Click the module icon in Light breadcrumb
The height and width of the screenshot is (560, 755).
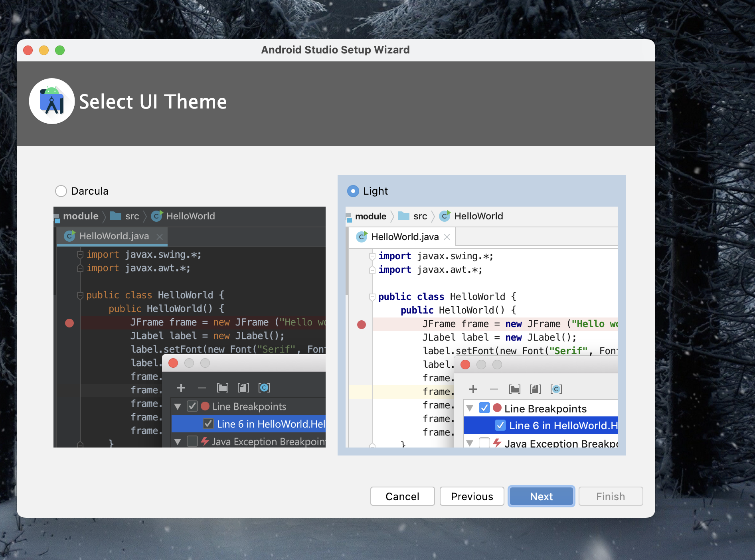pos(349,218)
